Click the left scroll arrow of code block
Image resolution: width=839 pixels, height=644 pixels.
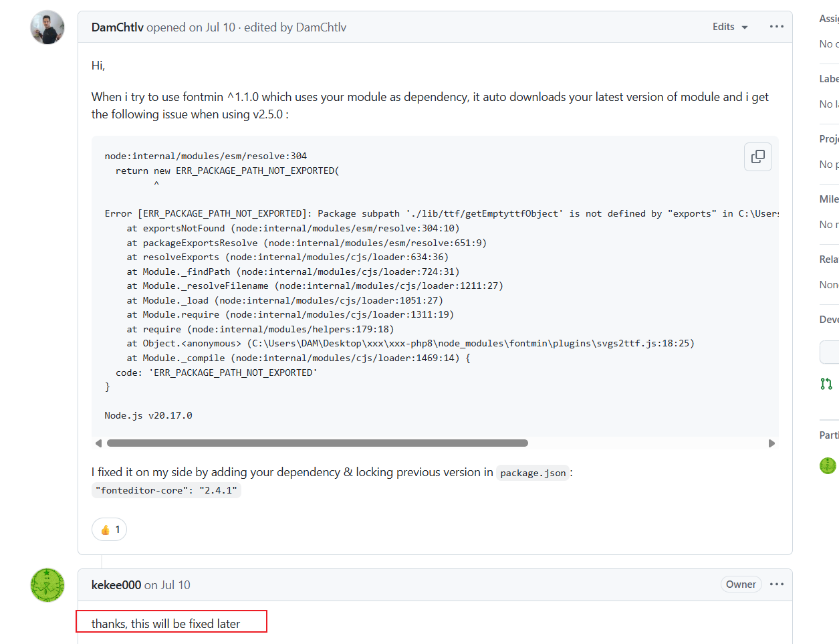98,443
